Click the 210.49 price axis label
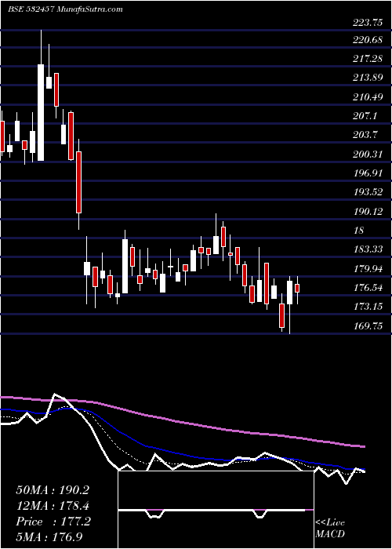Viewport: 392px width, 549px height. [x=367, y=97]
